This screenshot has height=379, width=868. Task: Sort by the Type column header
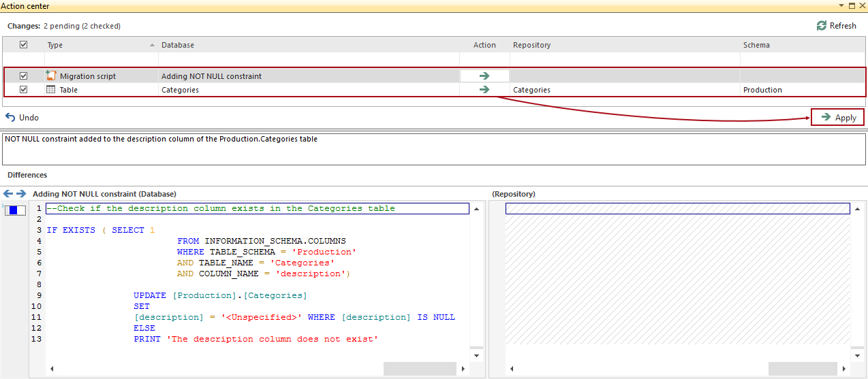pyautogui.click(x=55, y=45)
